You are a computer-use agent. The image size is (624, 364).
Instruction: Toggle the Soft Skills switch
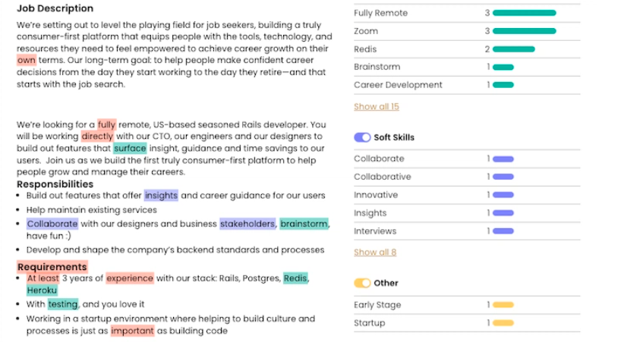click(x=362, y=137)
